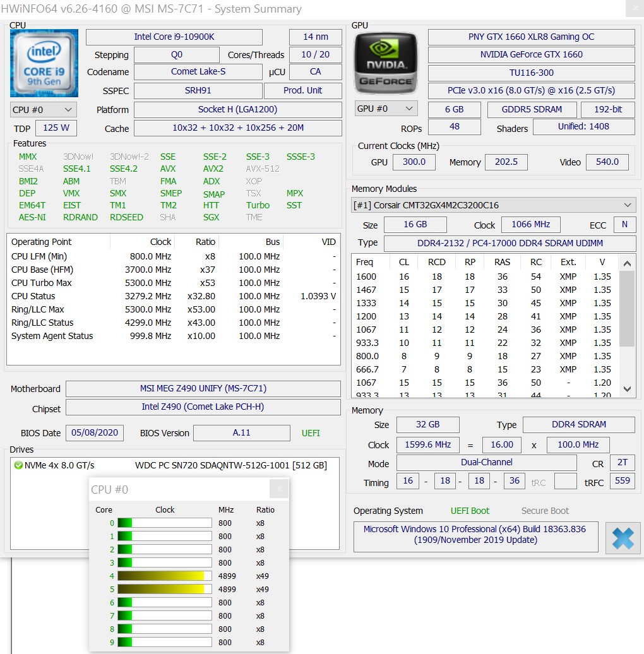The width and height of the screenshot is (644, 654).
Task: Click the blue X close button icon
Action: tap(623, 538)
